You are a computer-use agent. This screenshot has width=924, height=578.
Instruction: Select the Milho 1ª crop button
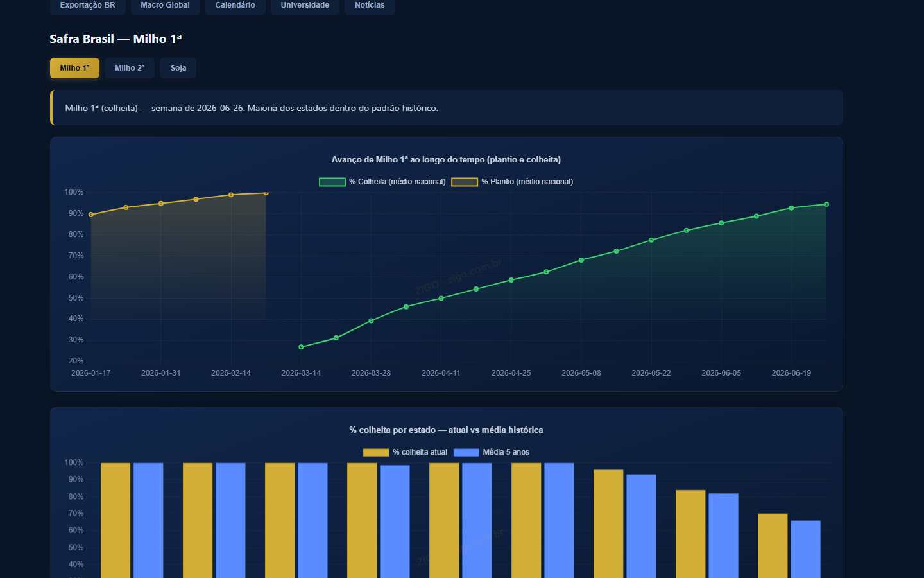pos(75,68)
